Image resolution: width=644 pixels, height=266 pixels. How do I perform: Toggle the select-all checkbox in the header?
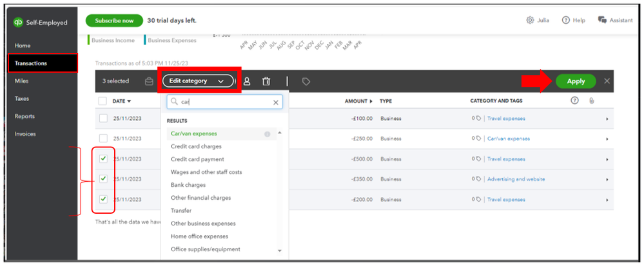[102, 101]
